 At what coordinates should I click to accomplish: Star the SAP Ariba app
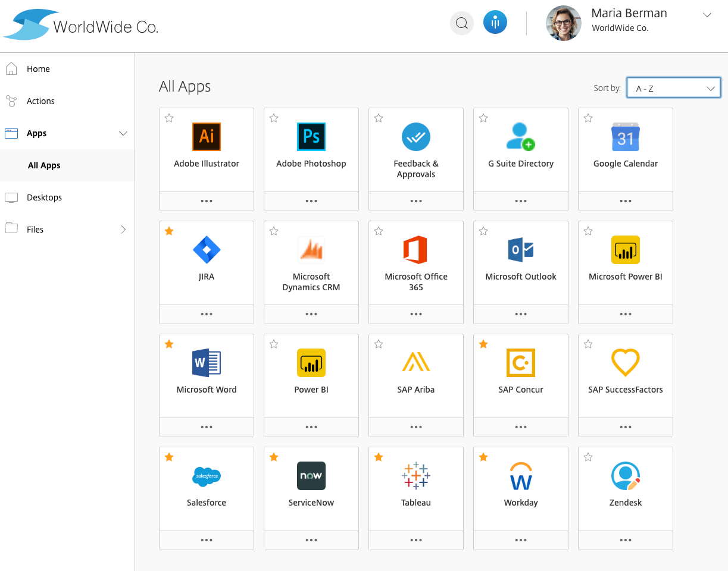[379, 344]
